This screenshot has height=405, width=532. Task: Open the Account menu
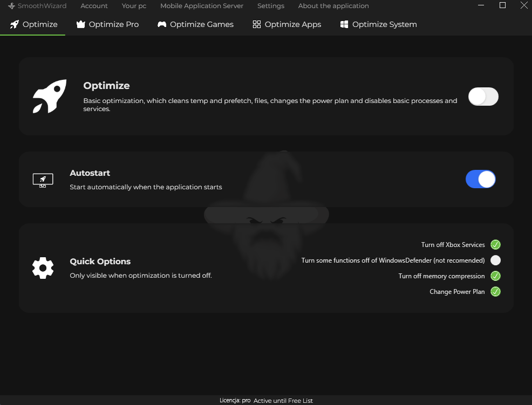pyautogui.click(x=94, y=6)
